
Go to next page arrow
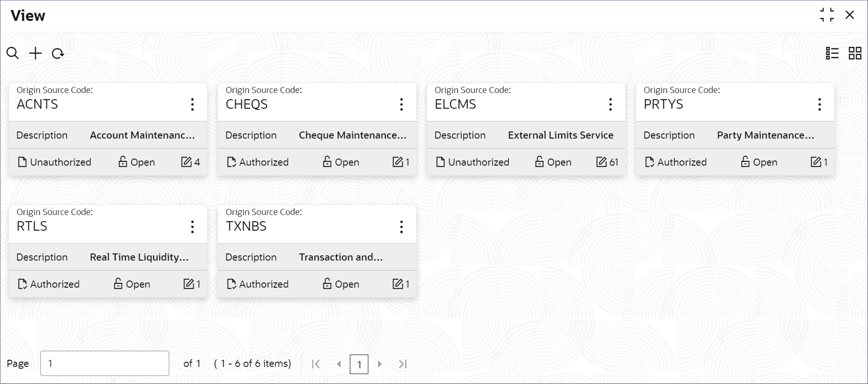coord(380,364)
